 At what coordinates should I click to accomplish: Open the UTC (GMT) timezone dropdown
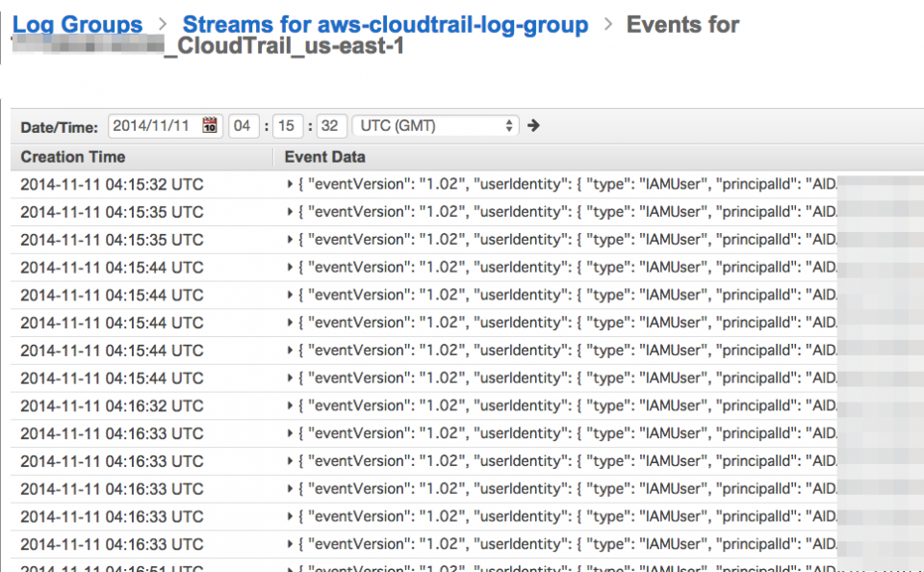tap(435, 125)
